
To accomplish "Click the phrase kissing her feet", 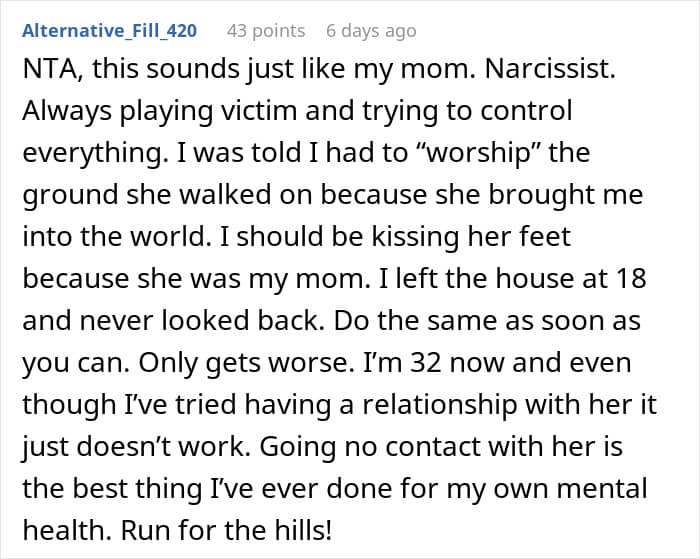I will (x=471, y=237).
